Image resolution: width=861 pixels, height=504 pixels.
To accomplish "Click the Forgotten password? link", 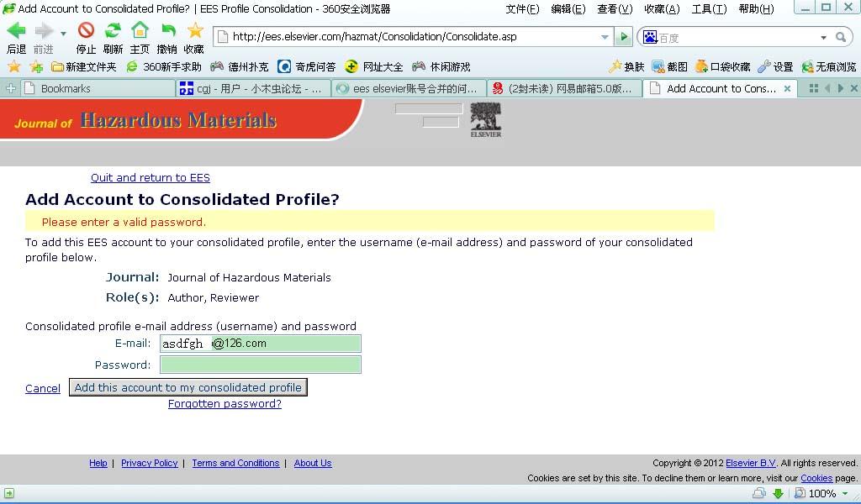I will pos(224,404).
